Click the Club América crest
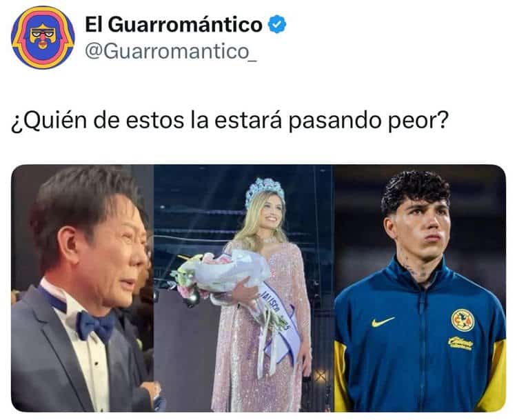 (463, 320)
